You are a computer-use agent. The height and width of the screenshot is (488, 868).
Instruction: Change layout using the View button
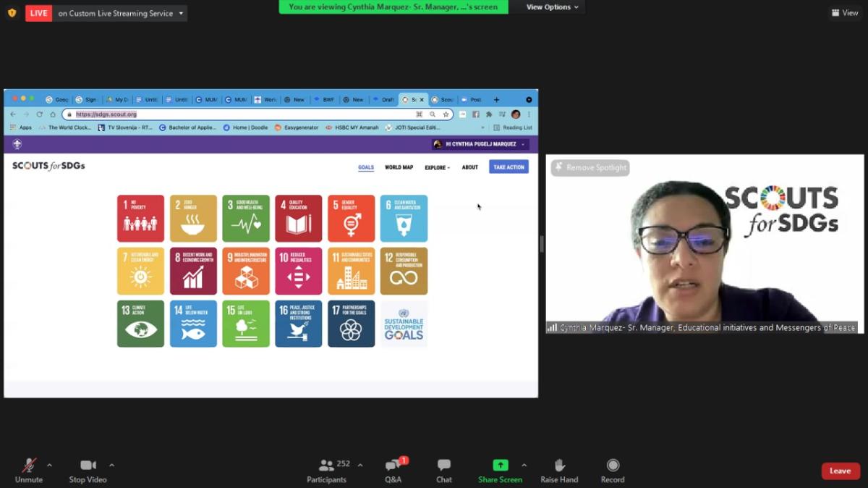click(844, 13)
